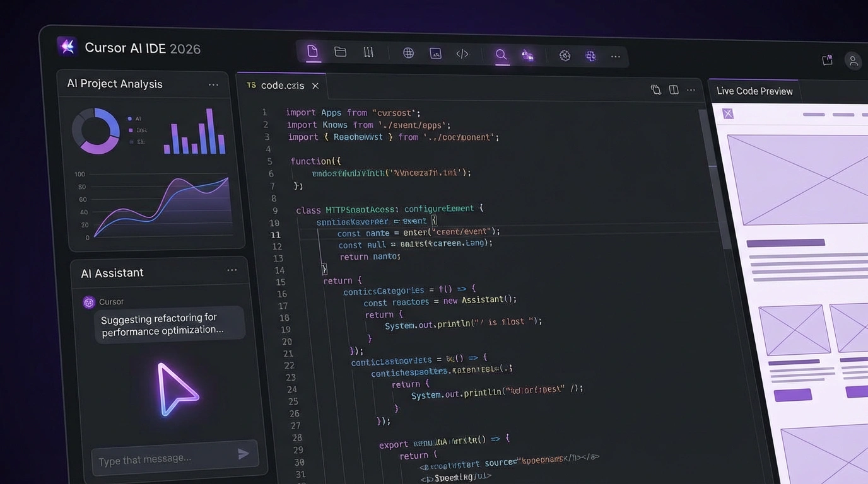Open the AI Assistant panel options menu

[x=232, y=270]
